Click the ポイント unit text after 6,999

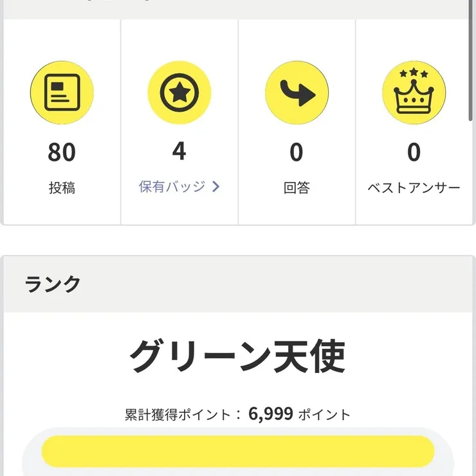325,414
